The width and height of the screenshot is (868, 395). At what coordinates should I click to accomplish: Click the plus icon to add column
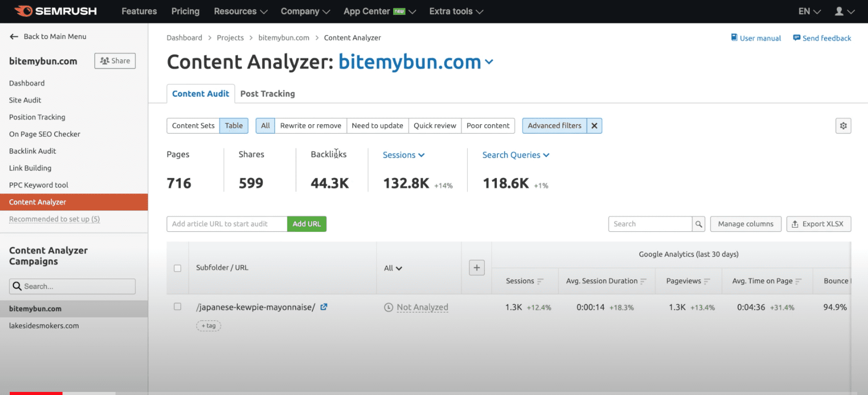[x=476, y=268]
